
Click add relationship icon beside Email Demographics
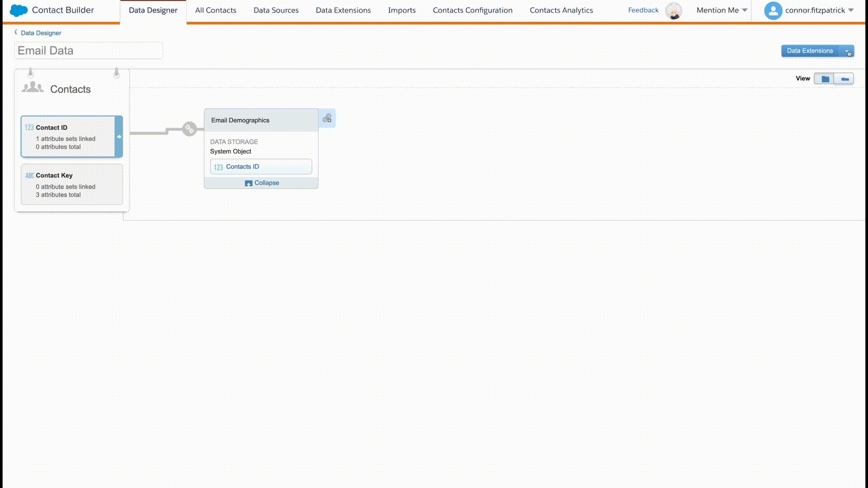tap(327, 118)
